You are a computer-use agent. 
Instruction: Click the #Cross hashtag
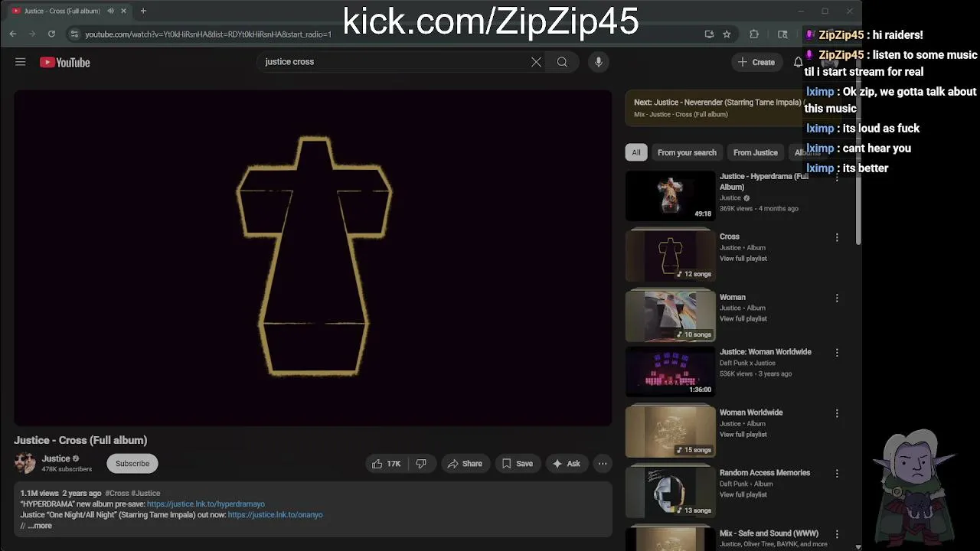(x=117, y=494)
